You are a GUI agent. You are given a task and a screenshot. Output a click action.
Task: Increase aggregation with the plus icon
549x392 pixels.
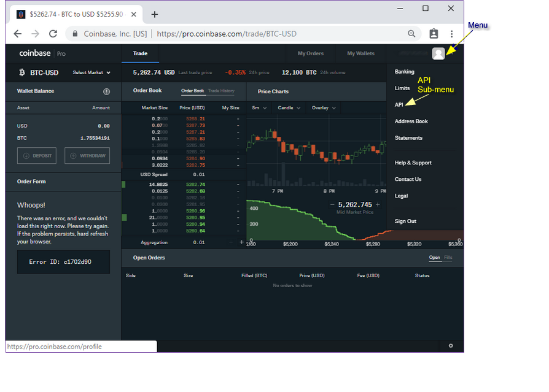pyautogui.click(x=241, y=242)
